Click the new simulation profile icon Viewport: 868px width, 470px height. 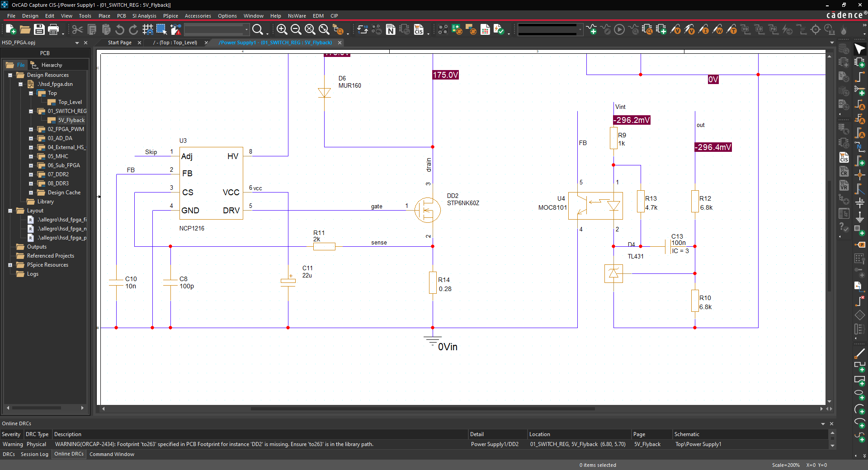click(591, 30)
